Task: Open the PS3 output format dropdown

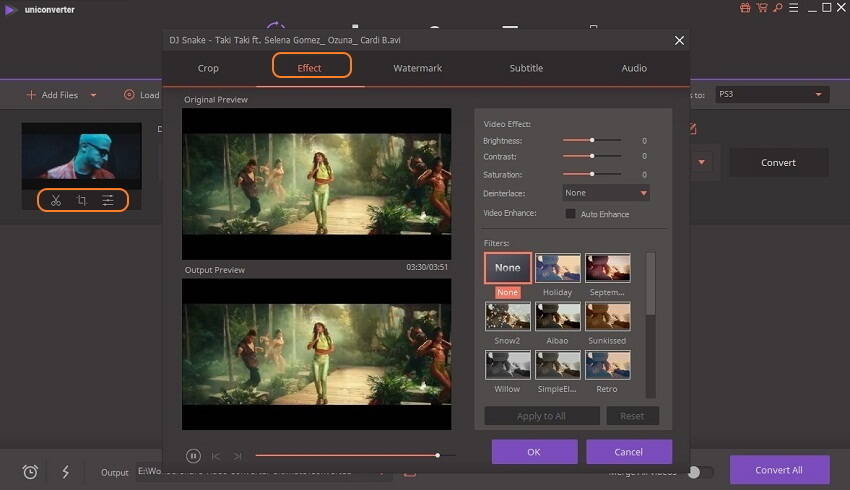Action: click(x=772, y=94)
